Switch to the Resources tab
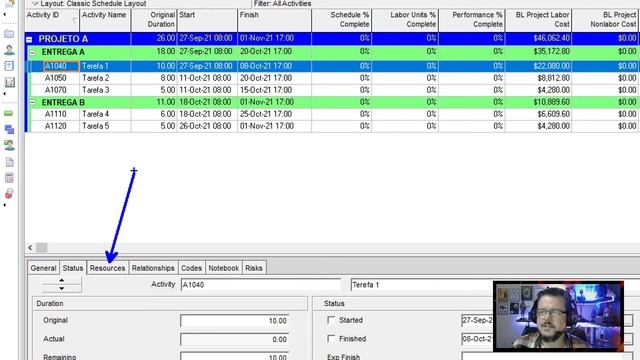640x360 pixels. click(107, 268)
